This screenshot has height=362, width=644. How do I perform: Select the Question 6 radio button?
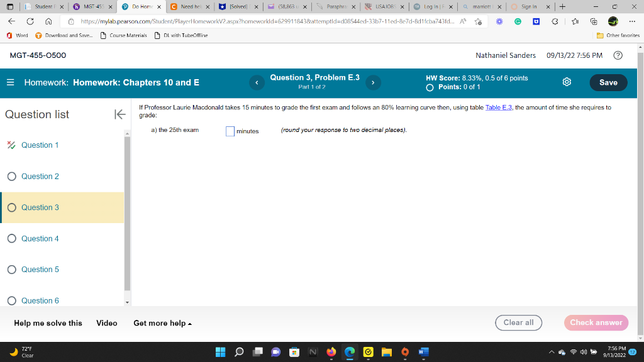(x=11, y=300)
